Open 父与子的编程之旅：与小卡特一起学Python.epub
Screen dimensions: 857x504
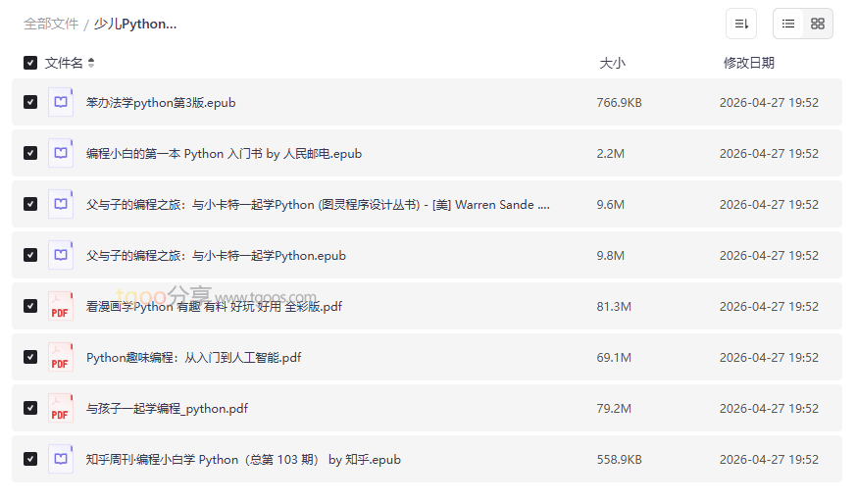pyautogui.click(x=216, y=255)
